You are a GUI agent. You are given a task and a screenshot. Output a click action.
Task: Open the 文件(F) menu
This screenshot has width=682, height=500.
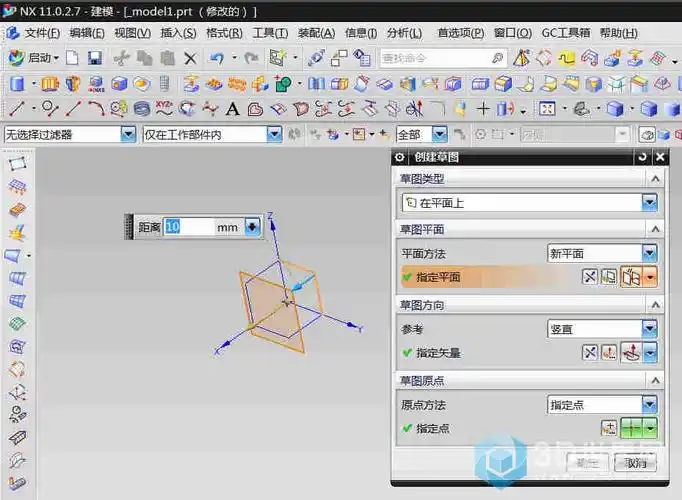coord(42,33)
